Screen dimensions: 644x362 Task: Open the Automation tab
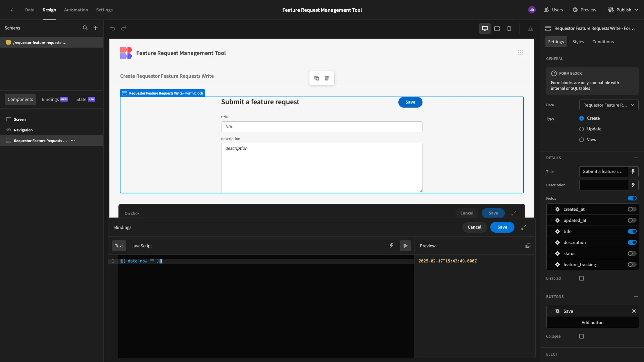click(76, 10)
